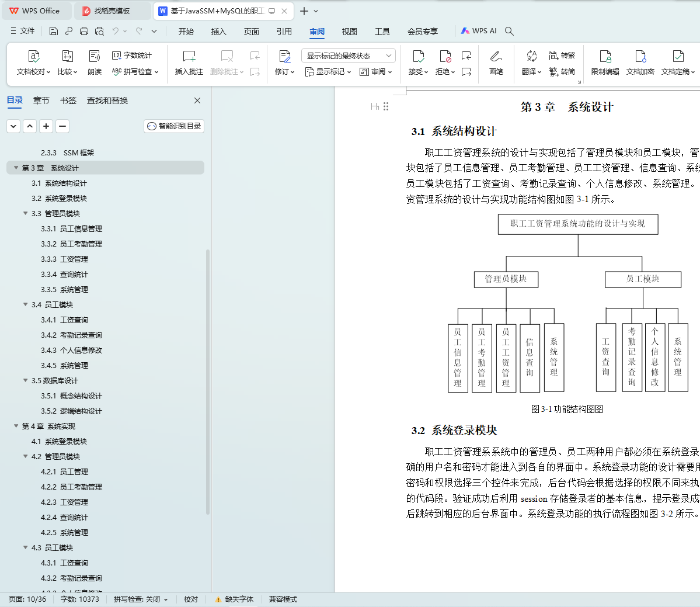Collapse the 4.3 员工模块 outline node

point(26,547)
